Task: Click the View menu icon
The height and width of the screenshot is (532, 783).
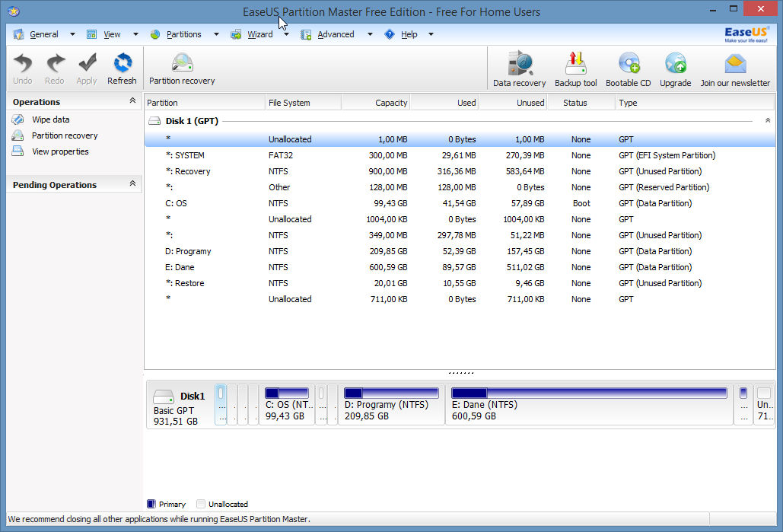Action: click(x=91, y=34)
